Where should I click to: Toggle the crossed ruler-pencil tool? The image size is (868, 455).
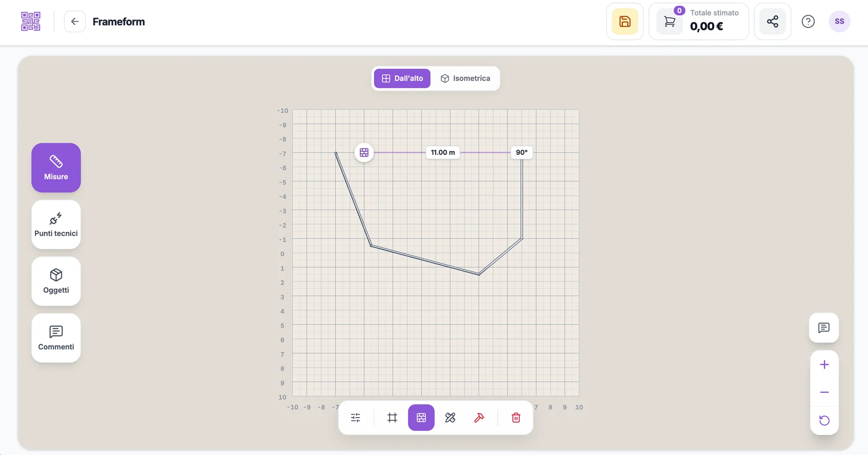(x=450, y=417)
